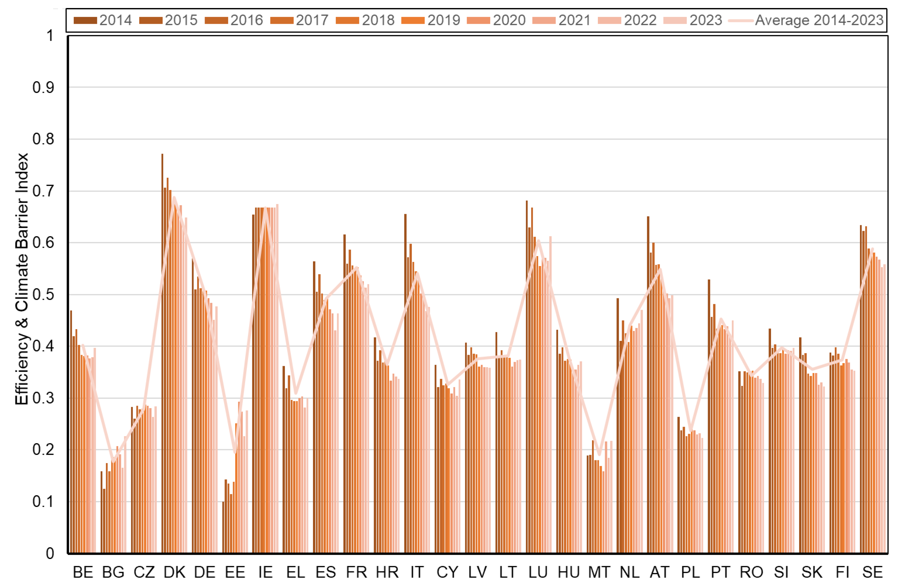Click the LU x-axis label

pos(538,572)
